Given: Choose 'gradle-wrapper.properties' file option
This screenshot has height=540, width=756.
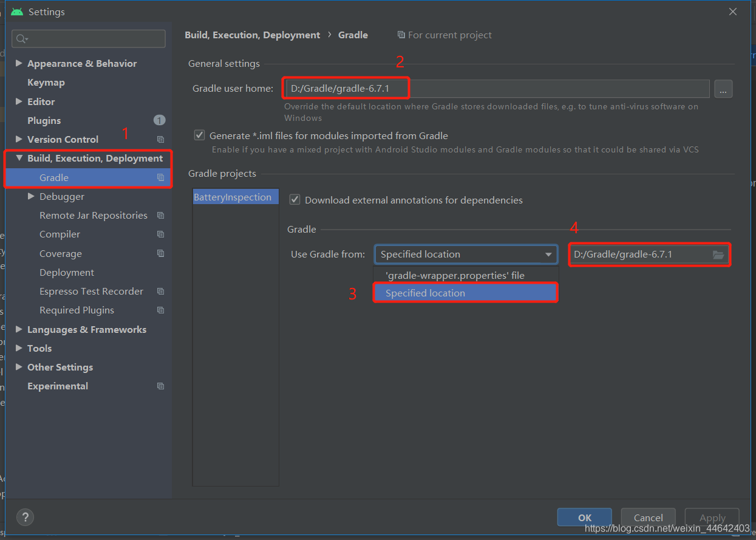Looking at the screenshot, I should [x=466, y=275].
